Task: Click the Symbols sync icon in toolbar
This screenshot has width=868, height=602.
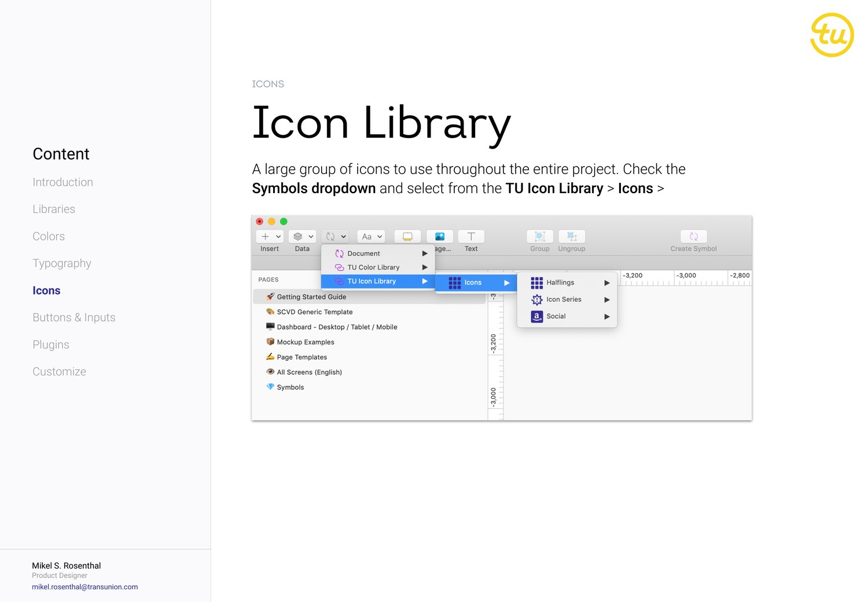Action: pos(330,237)
